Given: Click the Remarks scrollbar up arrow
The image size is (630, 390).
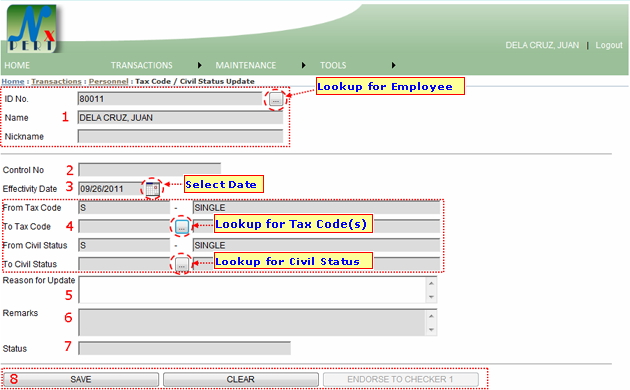Looking at the screenshot, I should (x=431, y=316).
